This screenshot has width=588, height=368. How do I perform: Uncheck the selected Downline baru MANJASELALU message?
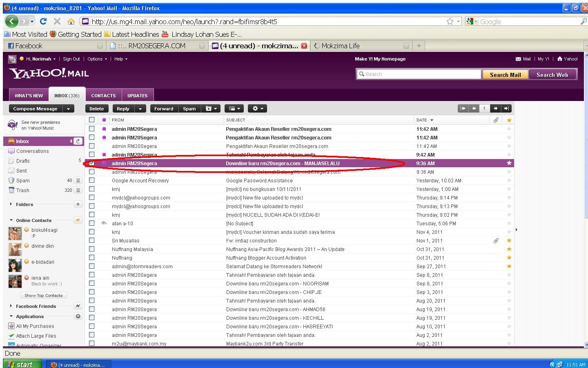(92, 163)
